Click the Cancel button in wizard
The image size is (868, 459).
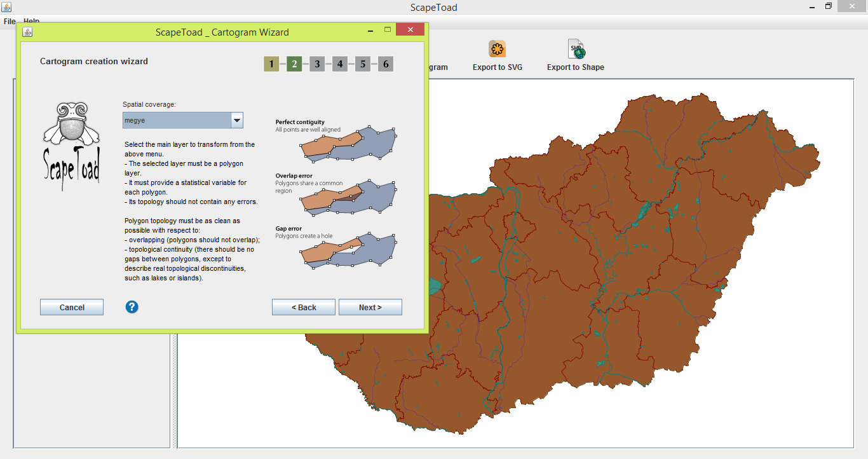click(72, 307)
